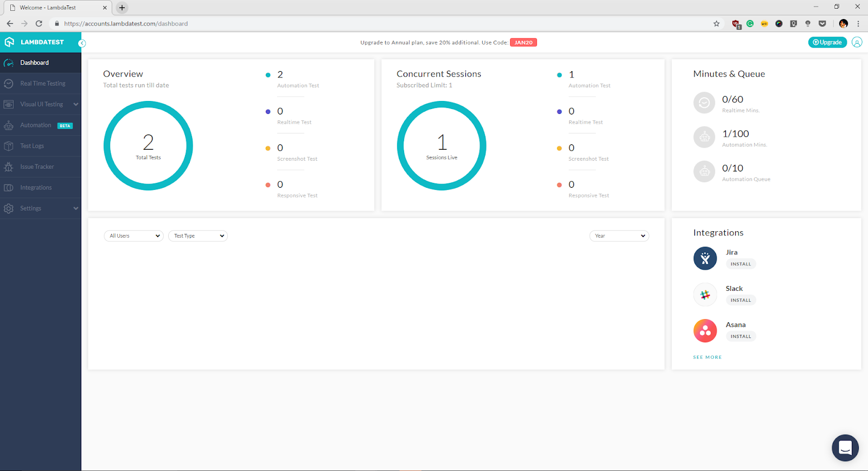Click the Upgrade button

coord(827,42)
